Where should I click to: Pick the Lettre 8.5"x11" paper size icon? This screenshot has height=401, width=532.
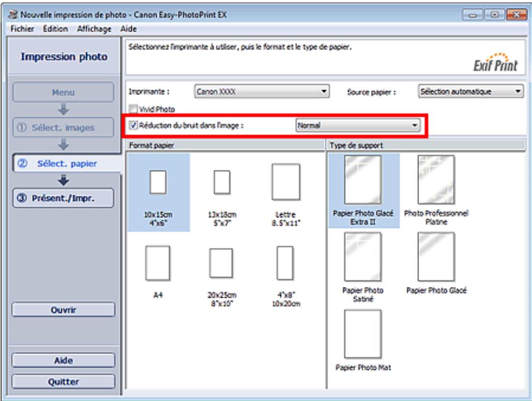coord(286,182)
